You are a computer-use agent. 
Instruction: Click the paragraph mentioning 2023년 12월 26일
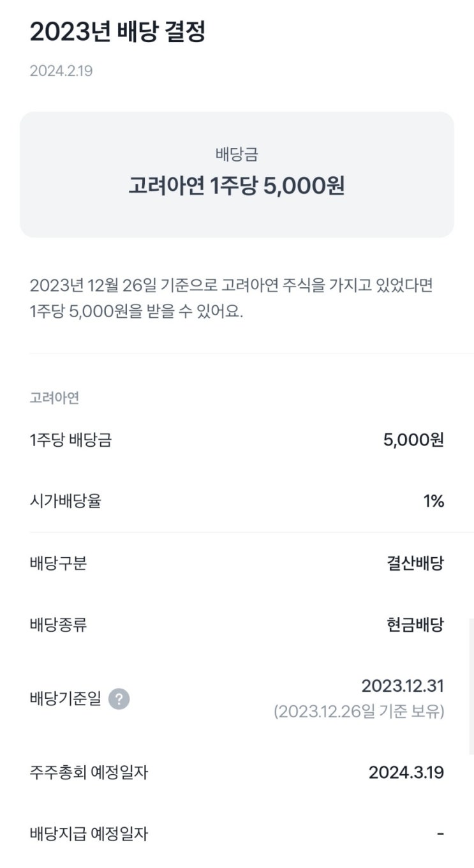pos(231,299)
